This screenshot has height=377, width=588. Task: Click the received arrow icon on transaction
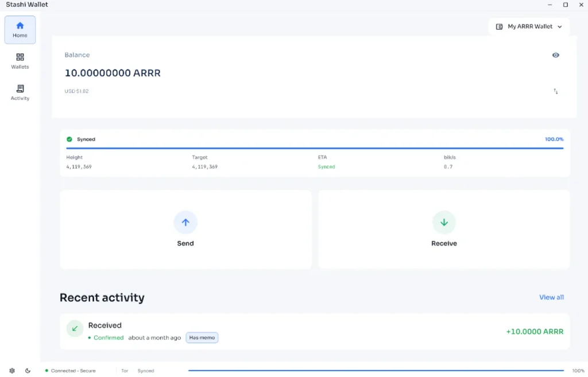point(75,329)
